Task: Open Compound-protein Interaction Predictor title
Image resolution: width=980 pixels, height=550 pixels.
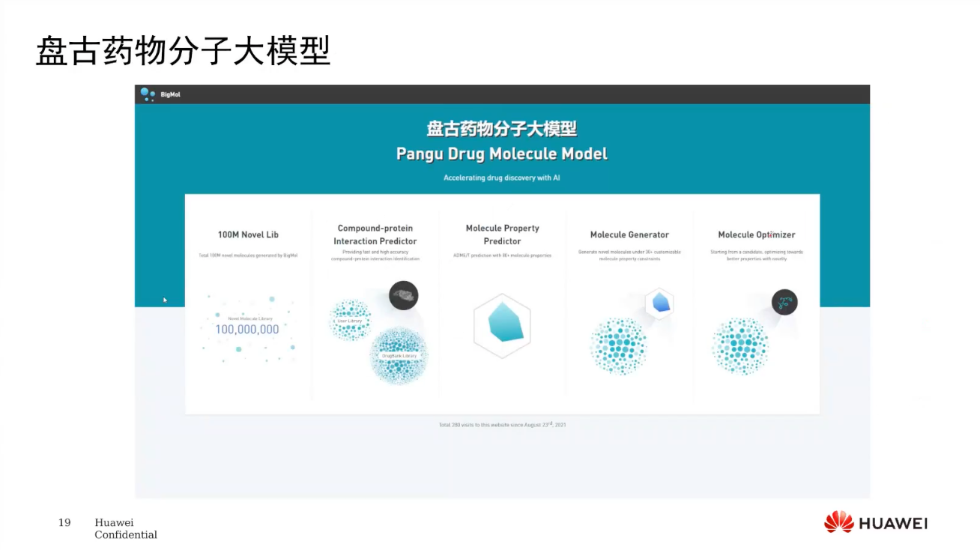Action: pos(375,235)
